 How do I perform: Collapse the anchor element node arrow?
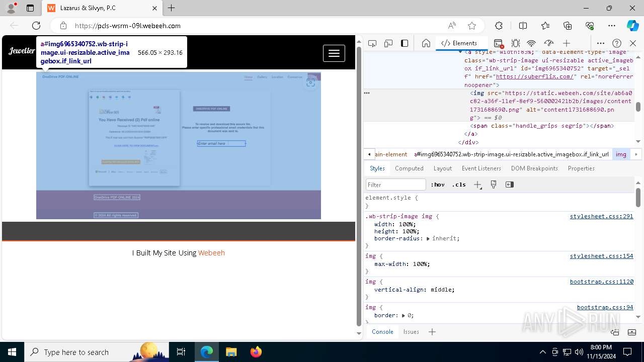click(460, 52)
